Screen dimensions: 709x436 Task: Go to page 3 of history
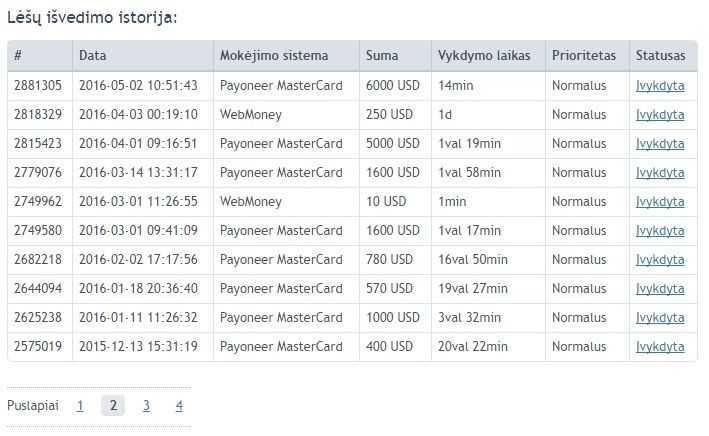[x=146, y=406]
